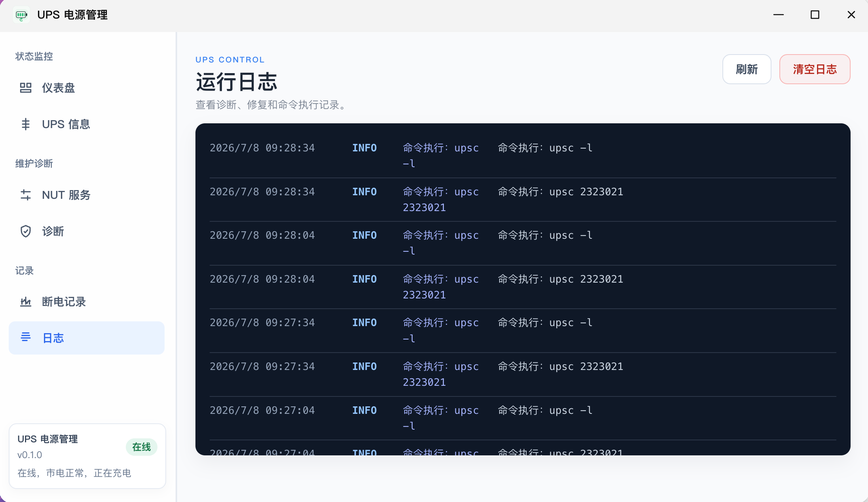This screenshot has width=868, height=502.
Task: Click the sliders icon beside NUT 服务
Action: 26,195
